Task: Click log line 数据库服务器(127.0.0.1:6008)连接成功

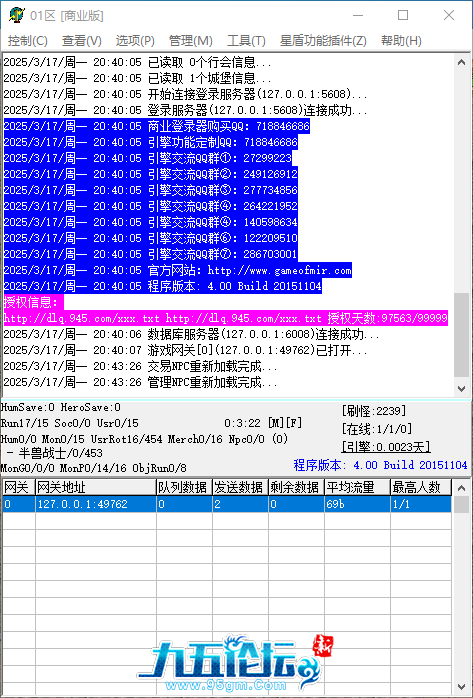Action: coord(191,335)
